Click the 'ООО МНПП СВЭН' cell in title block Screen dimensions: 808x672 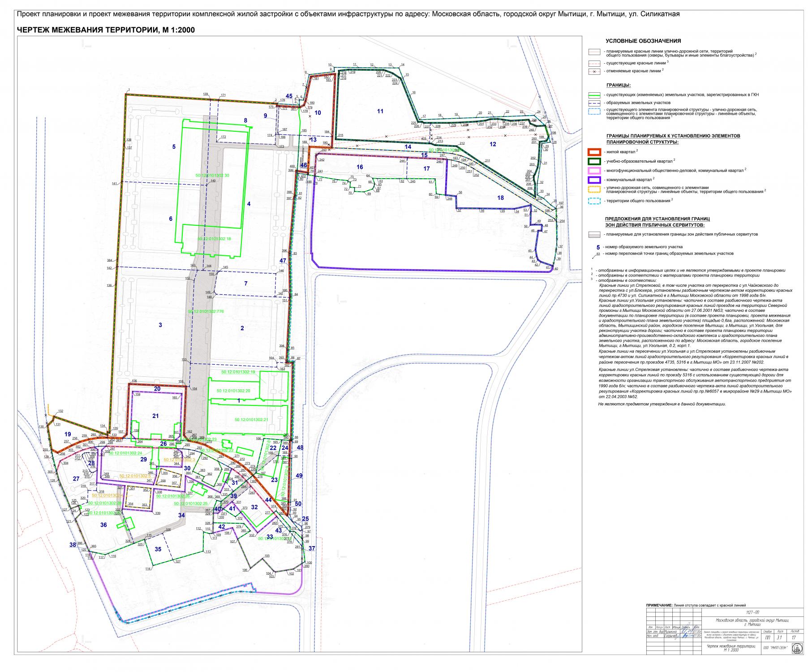[776, 648]
